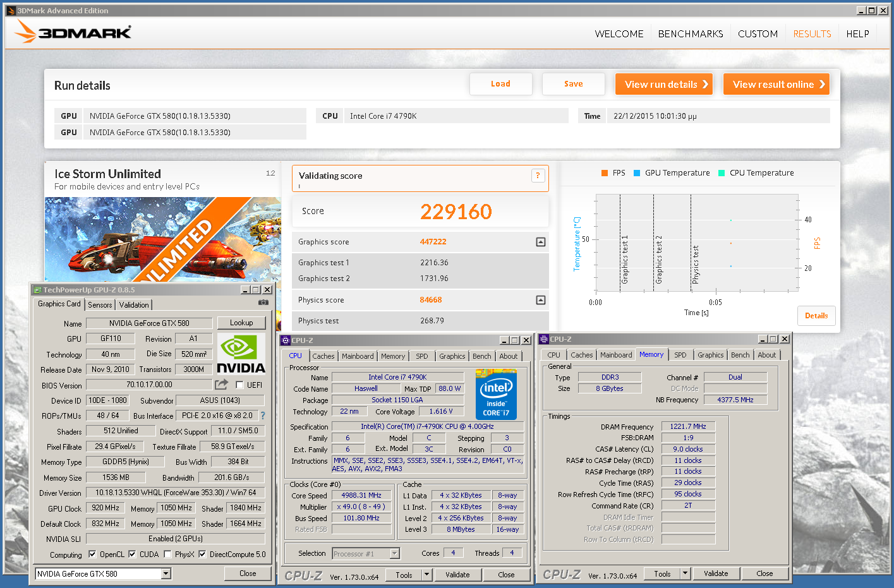
Task: Click the DRAM Frequency value 1221.7 MHz
Action: (688, 426)
